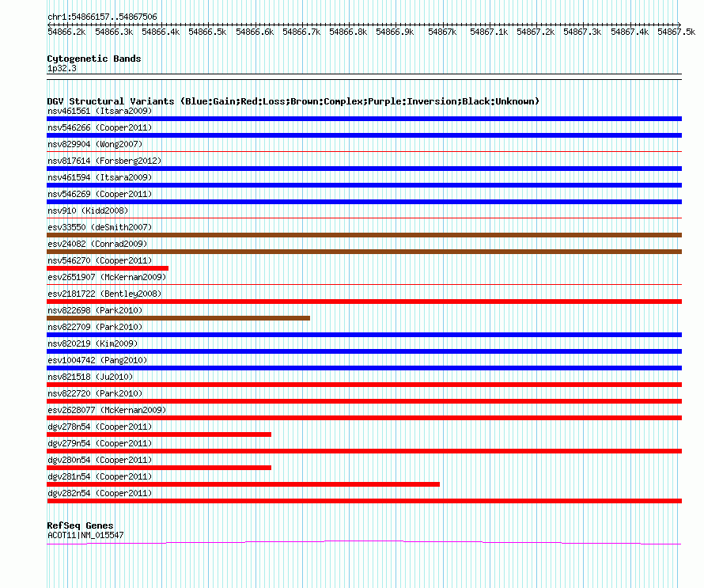Screen dimensions: 704x588
Task: Click the dgv279n54 (Cooper2011) label
Action: pyautogui.click(x=100, y=443)
